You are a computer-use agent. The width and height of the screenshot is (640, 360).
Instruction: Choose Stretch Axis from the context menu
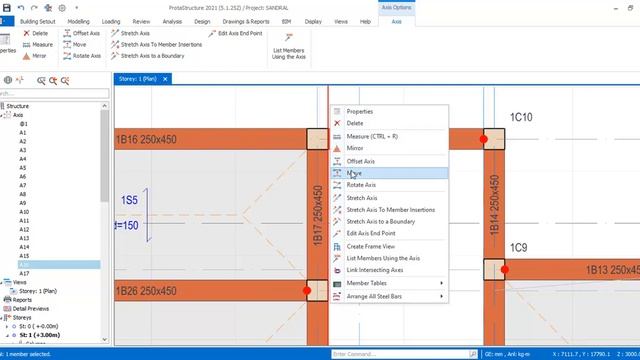[389, 198]
